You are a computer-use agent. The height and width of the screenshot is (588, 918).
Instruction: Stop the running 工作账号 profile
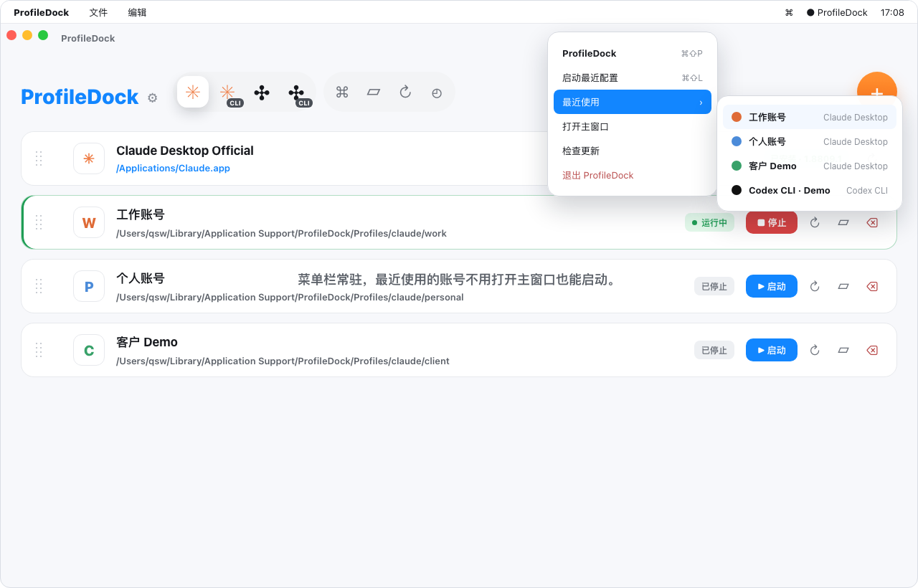point(772,222)
